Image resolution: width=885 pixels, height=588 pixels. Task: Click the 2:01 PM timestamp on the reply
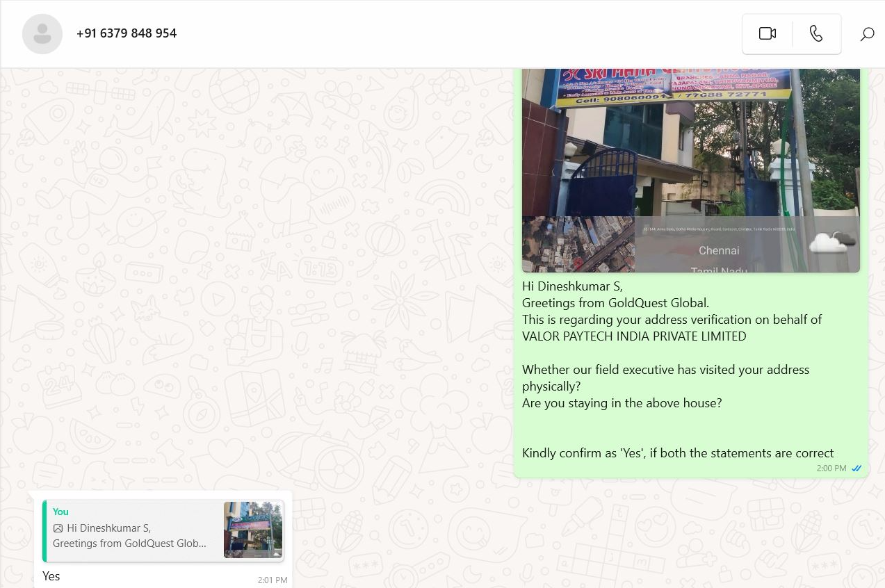coord(273,580)
